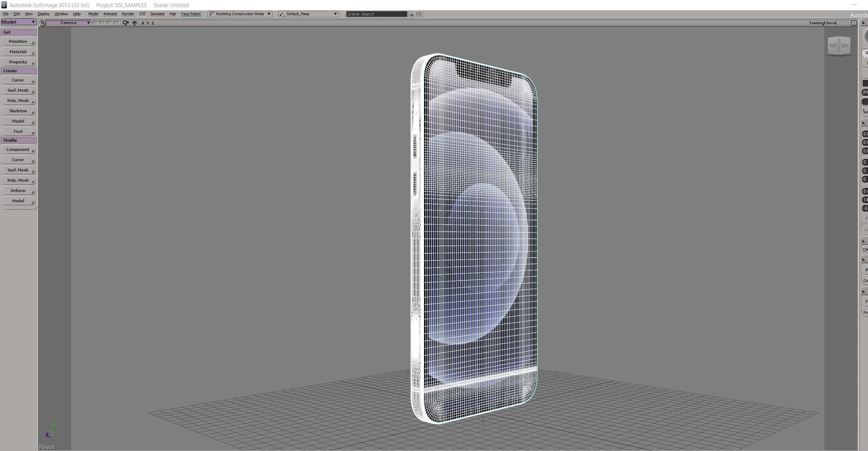868x451 pixels.
Task: Open the Model module dropdown at panel top
Action: pyautogui.click(x=18, y=22)
